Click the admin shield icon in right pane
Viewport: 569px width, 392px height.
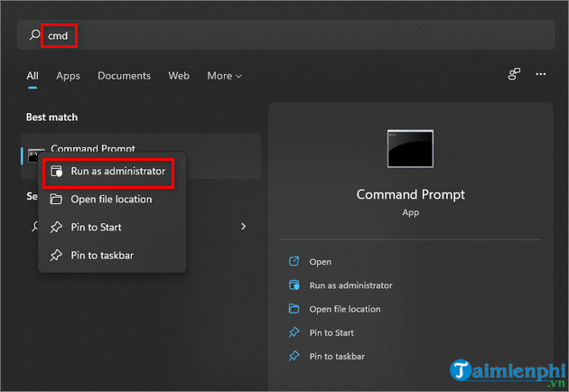tap(294, 285)
